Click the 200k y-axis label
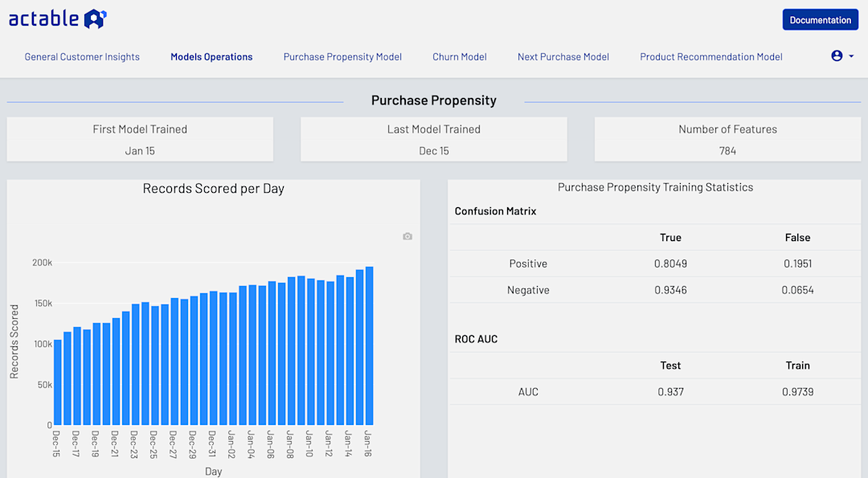 point(42,263)
